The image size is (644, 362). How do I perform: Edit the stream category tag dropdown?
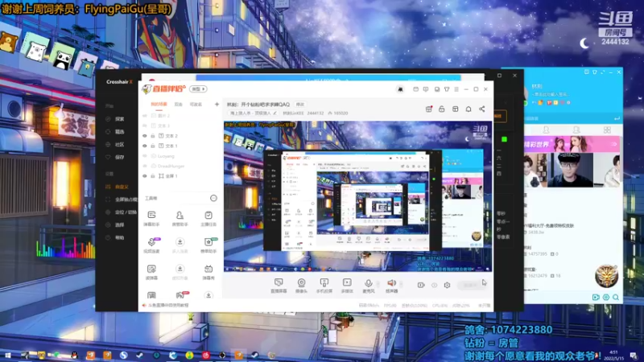pyautogui.click(x=253, y=113)
